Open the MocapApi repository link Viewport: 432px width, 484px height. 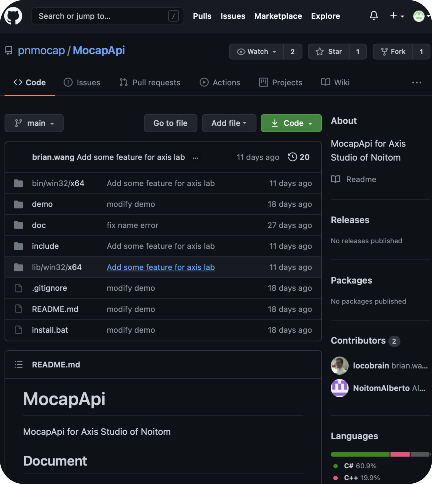[x=99, y=50]
